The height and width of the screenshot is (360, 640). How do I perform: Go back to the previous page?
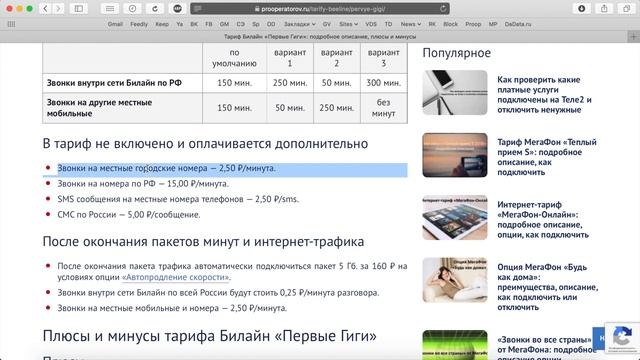(45, 9)
